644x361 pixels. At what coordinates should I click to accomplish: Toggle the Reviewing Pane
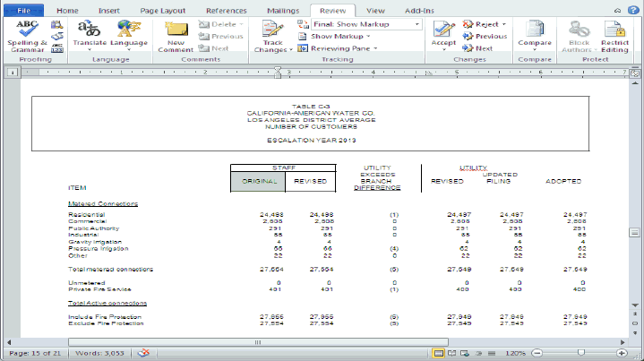pyautogui.click(x=338, y=48)
